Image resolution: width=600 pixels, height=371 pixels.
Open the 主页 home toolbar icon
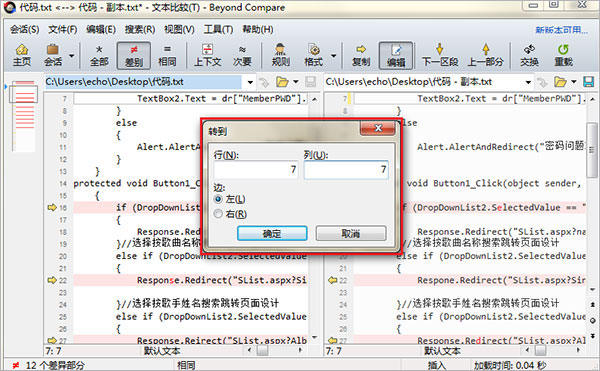(x=22, y=55)
